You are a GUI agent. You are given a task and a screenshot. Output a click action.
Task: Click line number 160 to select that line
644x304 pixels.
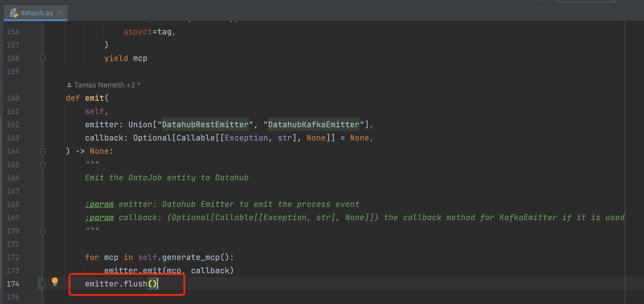coord(13,98)
